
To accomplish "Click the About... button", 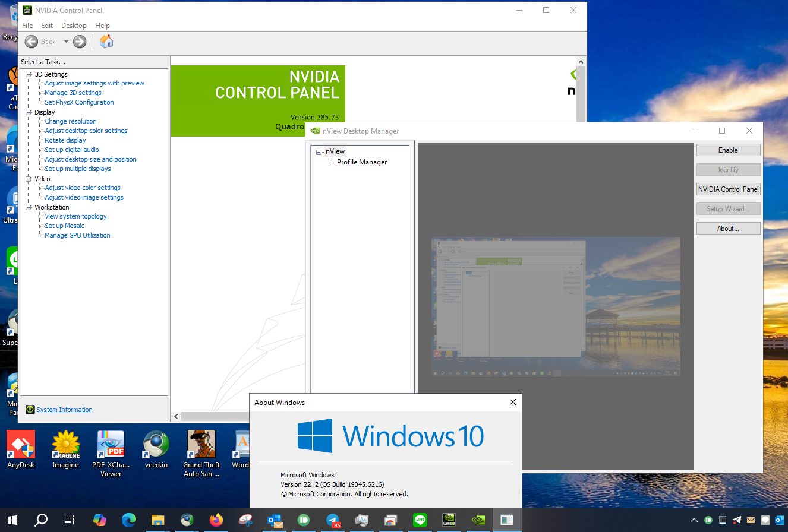I will (x=728, y=229).
